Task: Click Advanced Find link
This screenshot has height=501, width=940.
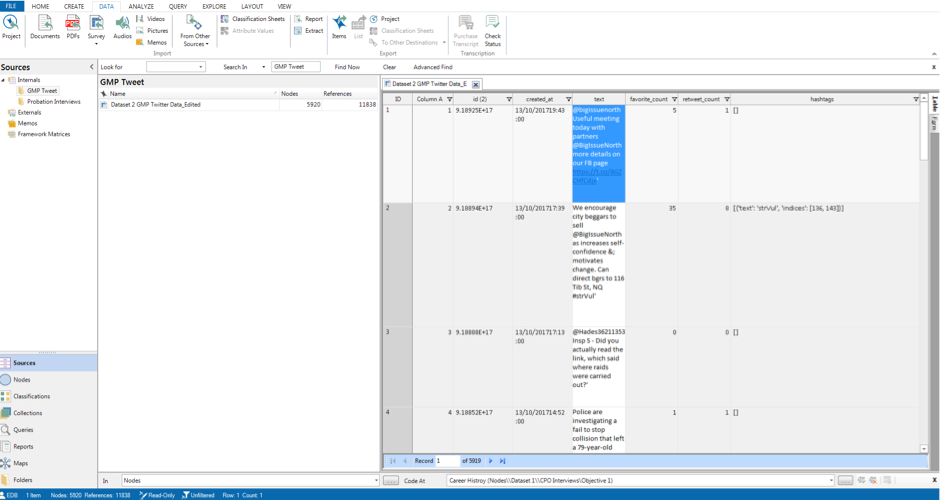Action: coord(432,67)
